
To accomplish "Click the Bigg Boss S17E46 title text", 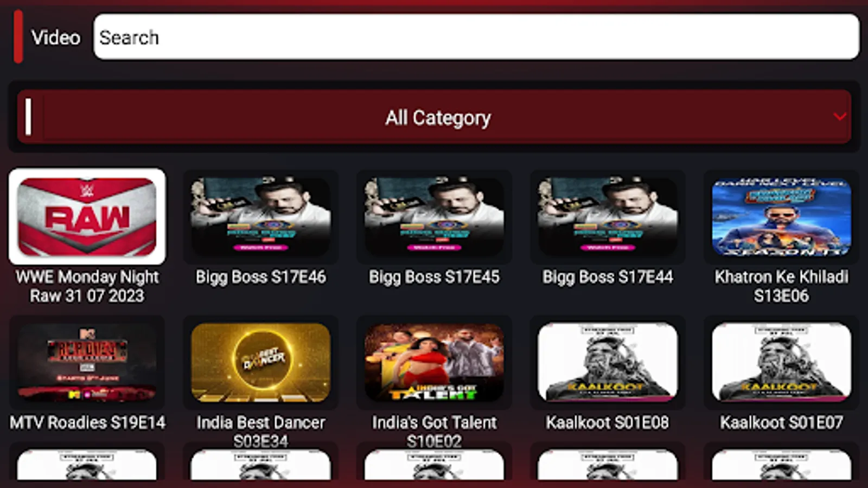I will [x=260, y=277].
